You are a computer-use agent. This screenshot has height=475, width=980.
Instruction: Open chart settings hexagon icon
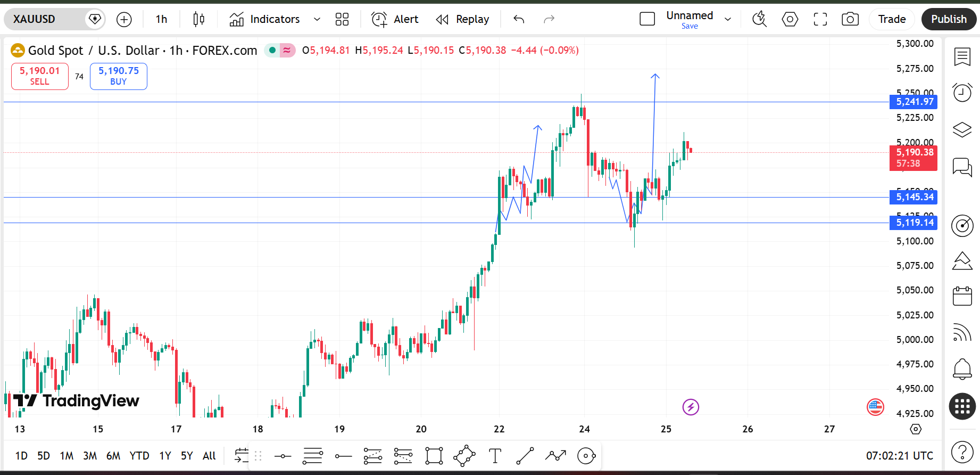(790, 20)
